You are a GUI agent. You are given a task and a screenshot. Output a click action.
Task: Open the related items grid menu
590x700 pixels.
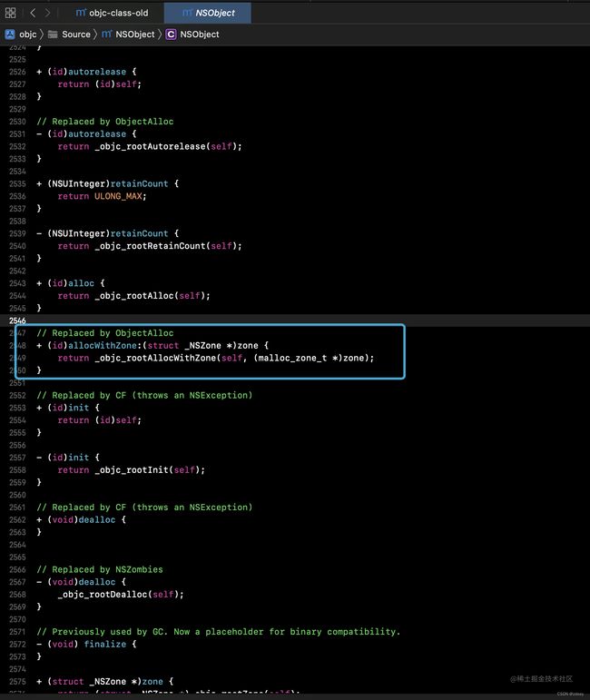coord(10,13)
